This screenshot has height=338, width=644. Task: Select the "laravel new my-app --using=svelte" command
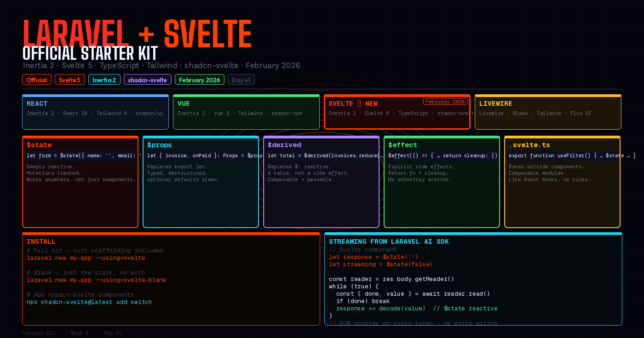86,258
